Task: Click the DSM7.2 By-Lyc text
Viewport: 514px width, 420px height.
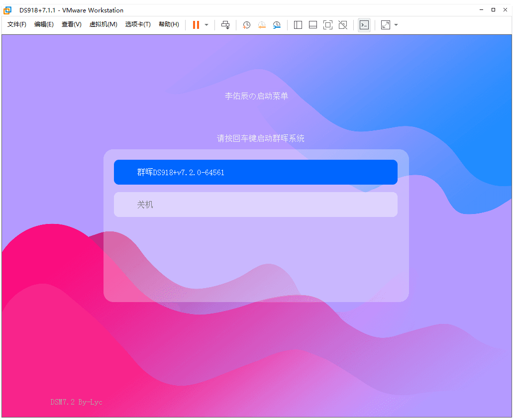Action: pos(77,402)
